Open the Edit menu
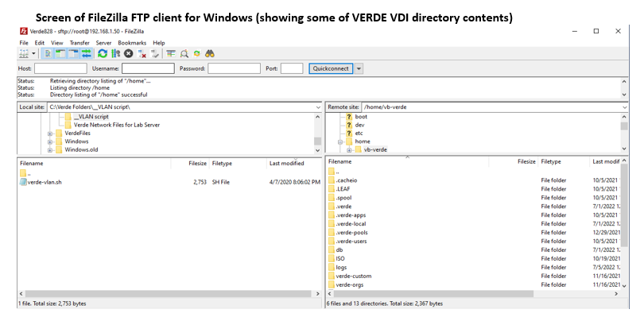This screenshot has height=321, width=644. [40, 43]
